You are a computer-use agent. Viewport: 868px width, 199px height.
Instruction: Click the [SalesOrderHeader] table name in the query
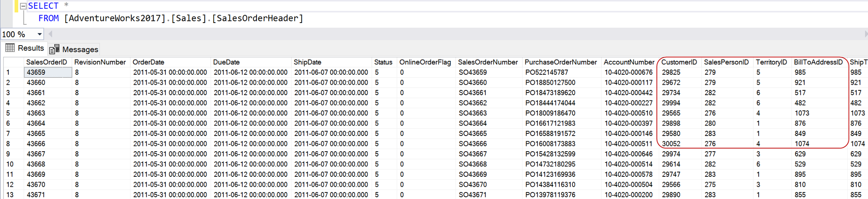click(x=257, y=18)
